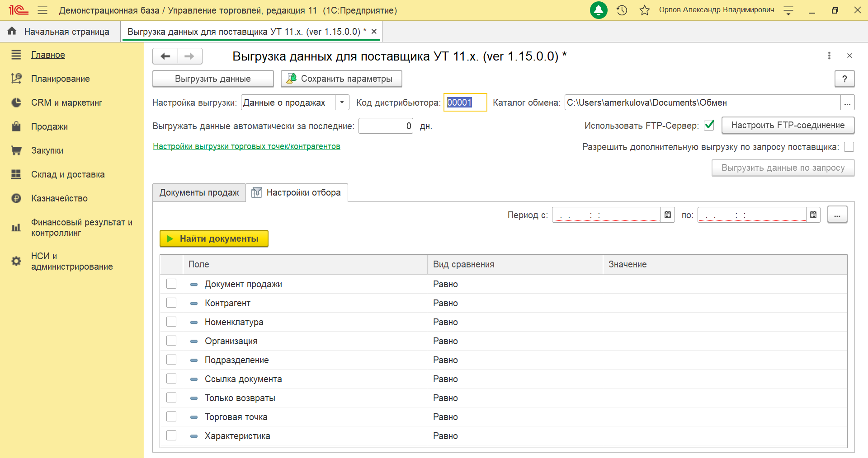This screenshot has height=458, width=868.
Task: Click Вид сравнения cell for Номенклатура
Action: point(515,322)
